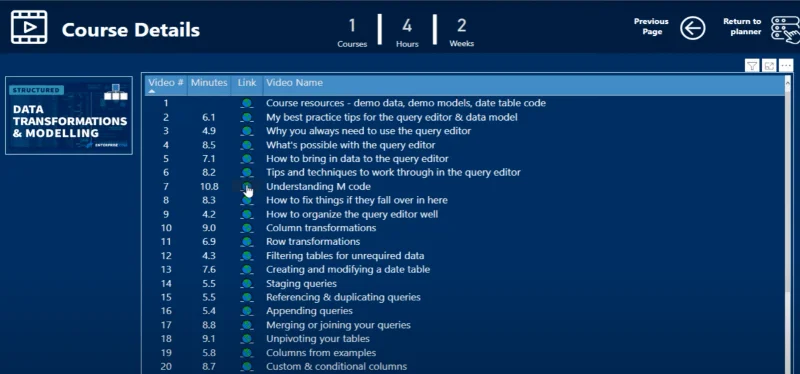This screenshot has width=800, height=374.
Task: Click globe link for 'How to organize the query editor well'
Action: pyautogui.click(x=247, y=214)
